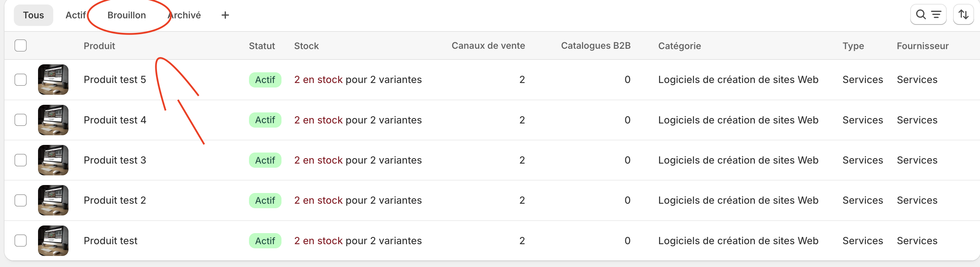Click the Actif badge of Produit test 3
This screenshot has height=267, width=980.
[x=265, y=160]
